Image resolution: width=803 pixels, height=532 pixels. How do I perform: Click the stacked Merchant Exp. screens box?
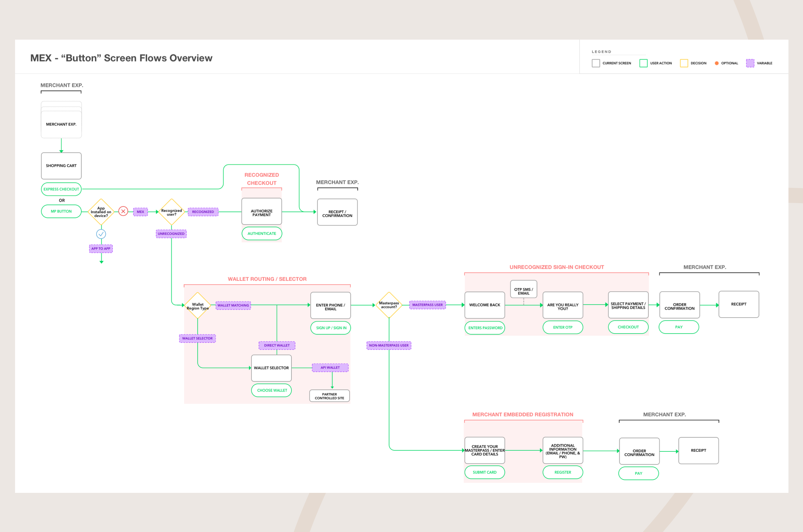[62, 124]
